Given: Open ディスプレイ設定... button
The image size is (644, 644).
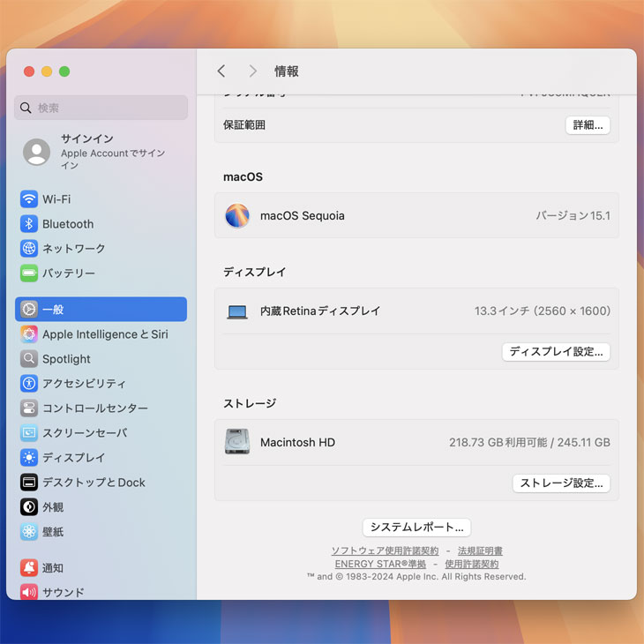Looking at the screenshot, I should click(x=556, y=352).
